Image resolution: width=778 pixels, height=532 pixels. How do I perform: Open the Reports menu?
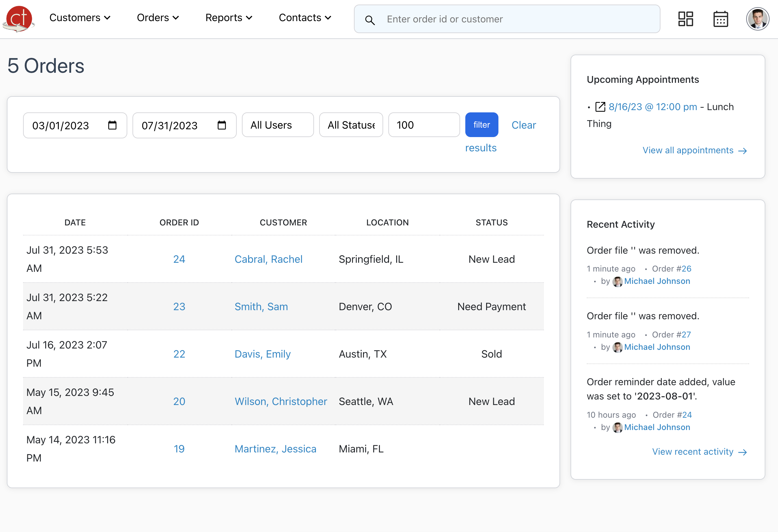click(x=229, y=18)
